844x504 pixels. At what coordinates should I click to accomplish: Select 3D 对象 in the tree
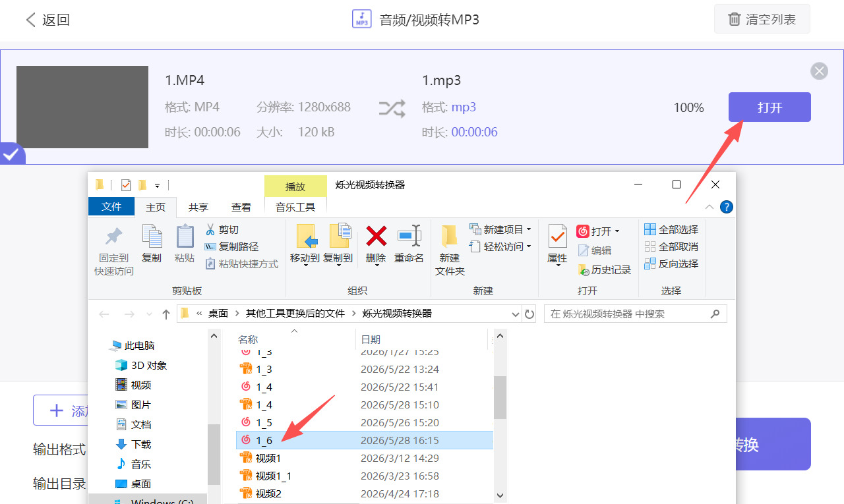click(x=141, y=365)
